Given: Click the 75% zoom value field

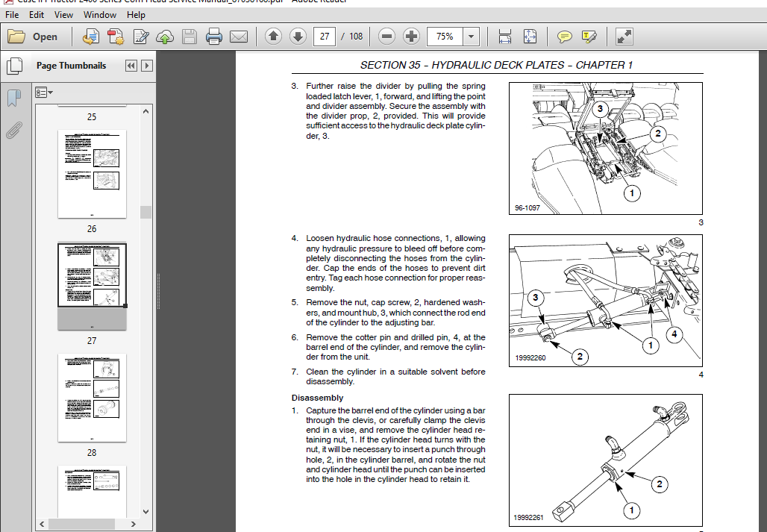Looking at the screenshot, I should pyautogui.click(x=445, y=37).
